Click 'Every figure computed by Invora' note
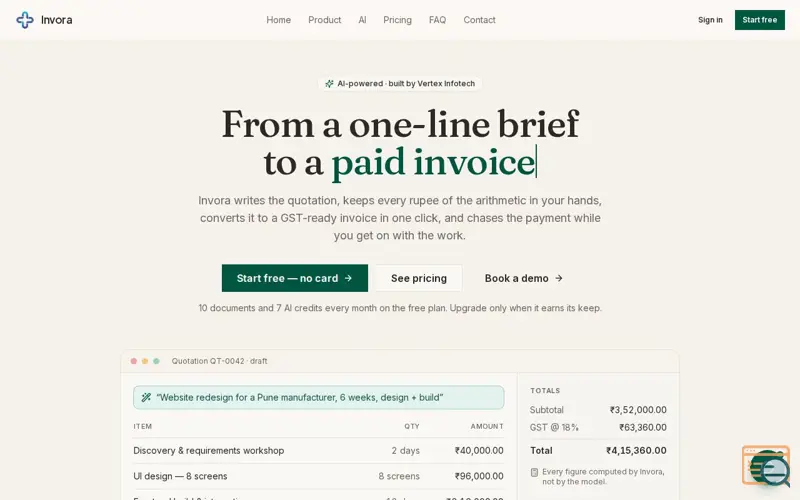The image size is (800, 500). [x=604, y=477]
